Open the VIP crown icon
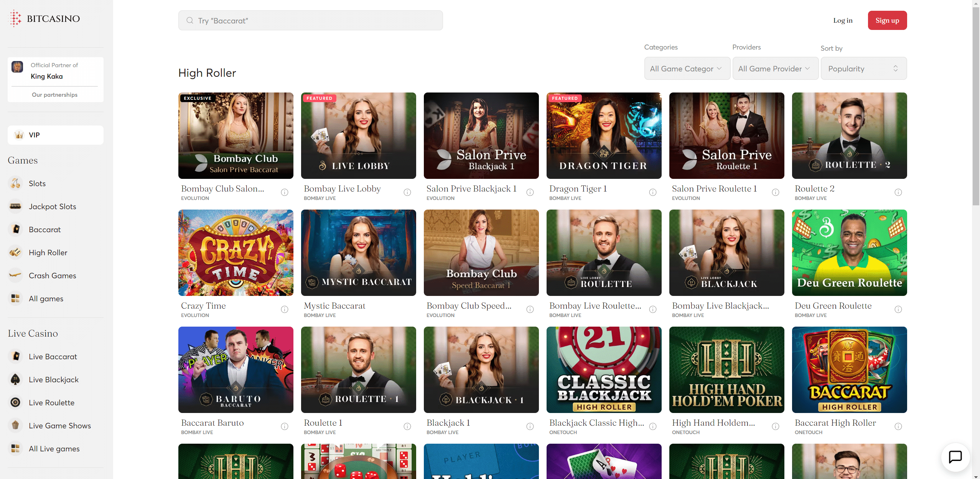980x479 pixels. pos(19,135)
